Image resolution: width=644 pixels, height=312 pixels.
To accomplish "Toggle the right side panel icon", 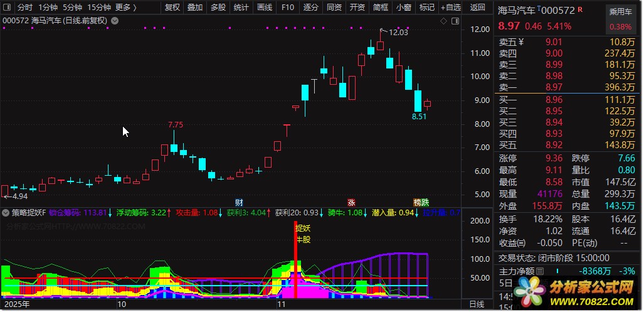I will coord(455,21).
